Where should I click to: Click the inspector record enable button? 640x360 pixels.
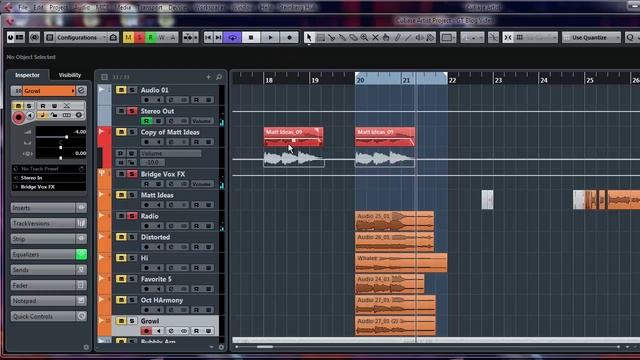(x=18, y=118)
